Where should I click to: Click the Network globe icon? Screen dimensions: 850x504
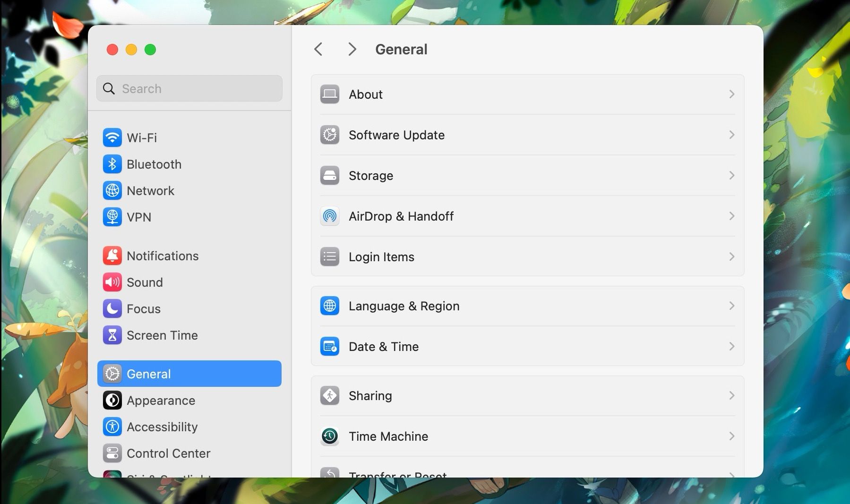click(x=112, y=190)
